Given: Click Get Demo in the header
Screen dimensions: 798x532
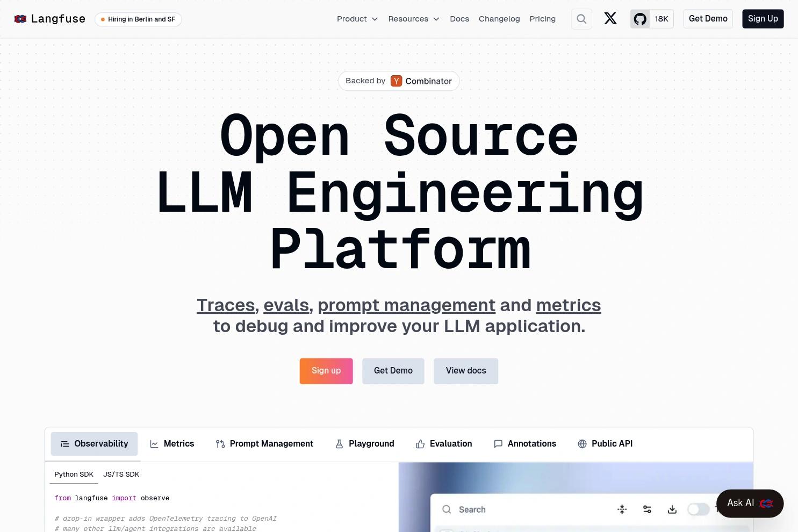Looking at the screenshot, I should pyautogui.click(x=708, y=19).
